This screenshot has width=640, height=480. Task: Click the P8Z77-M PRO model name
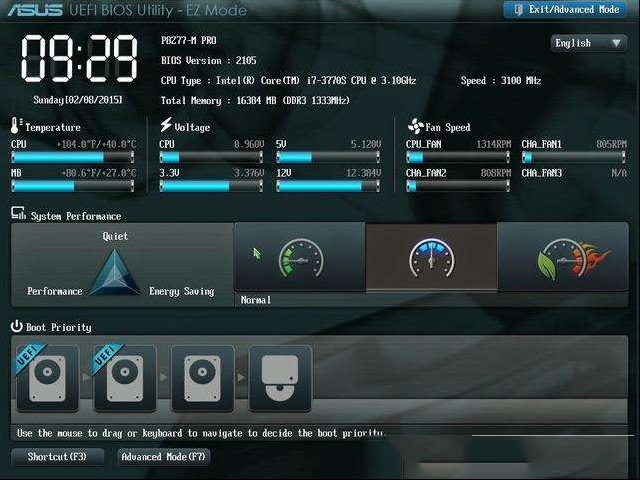click(189, 40)
